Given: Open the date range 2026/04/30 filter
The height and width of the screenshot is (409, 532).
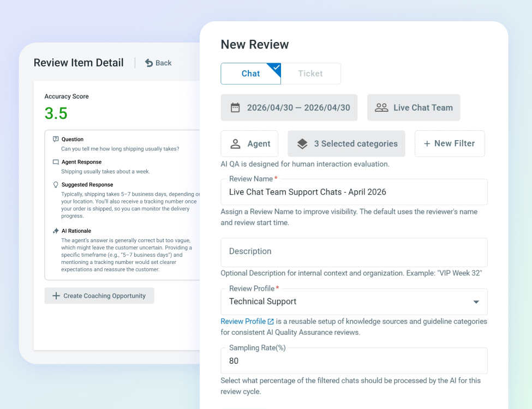Looking at the screenshot, I should pyautogui.click(x=289, y=107).
